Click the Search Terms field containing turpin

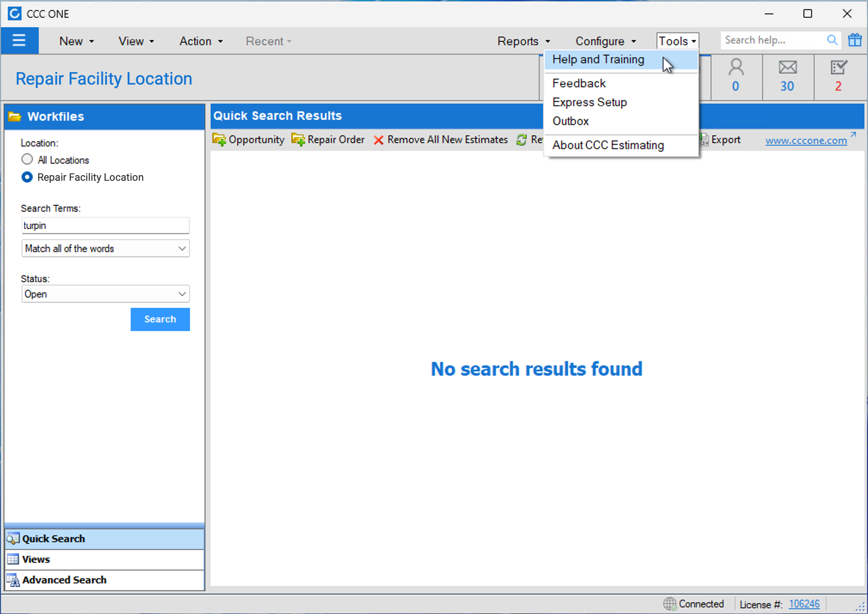(105, 225)
